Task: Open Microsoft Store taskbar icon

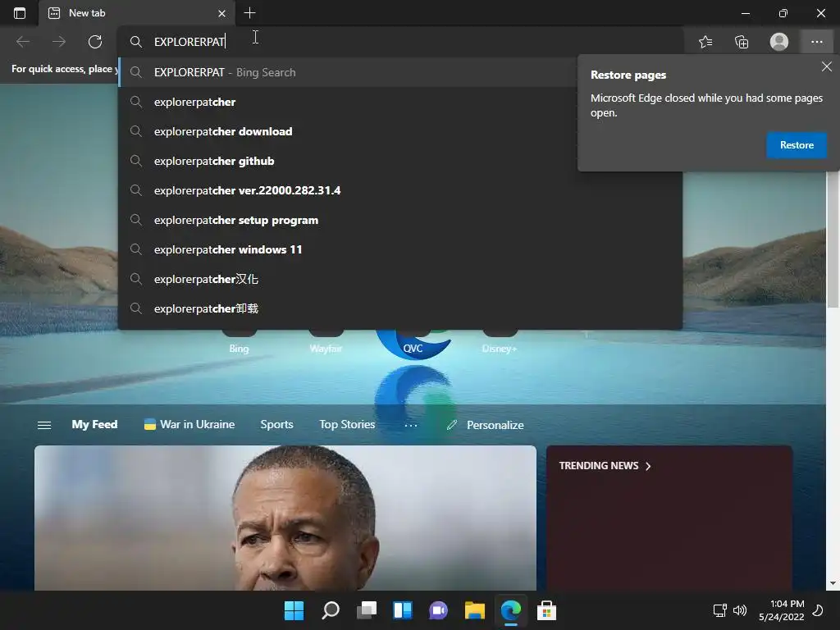Action: click(546, 610)
